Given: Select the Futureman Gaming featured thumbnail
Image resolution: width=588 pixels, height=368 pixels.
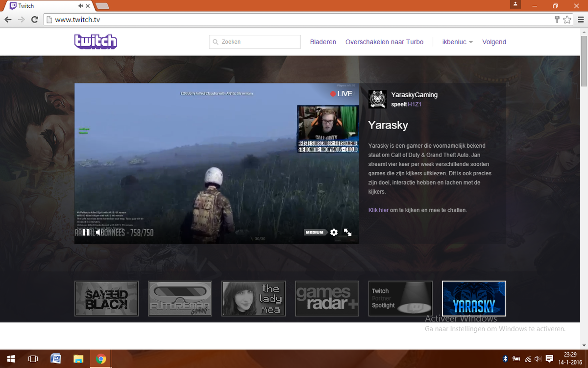Looking at the screenshot, I should pos(180,298).
